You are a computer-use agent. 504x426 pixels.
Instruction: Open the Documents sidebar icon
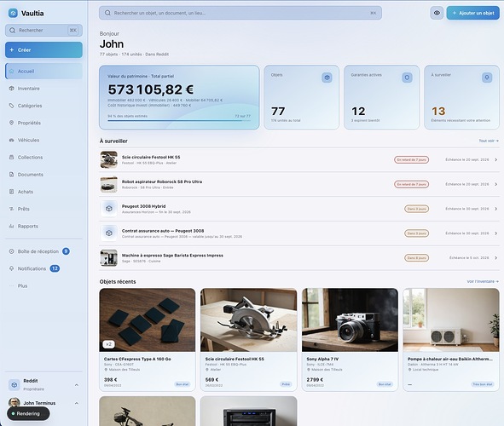click(x=12, y=175)
